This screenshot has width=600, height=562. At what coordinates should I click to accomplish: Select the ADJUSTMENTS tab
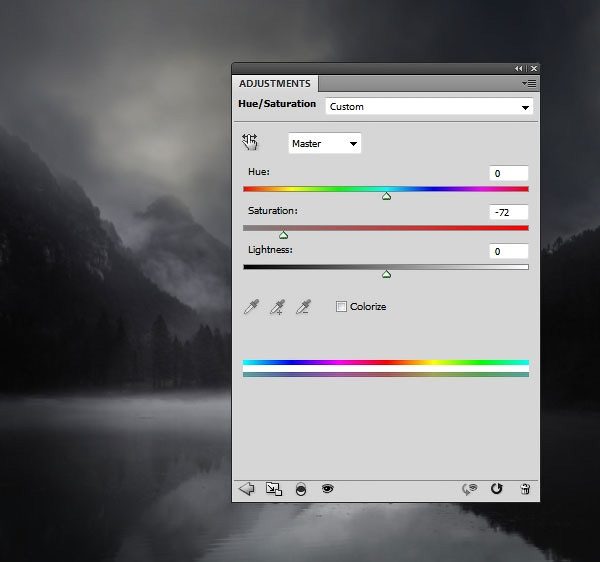275,83
